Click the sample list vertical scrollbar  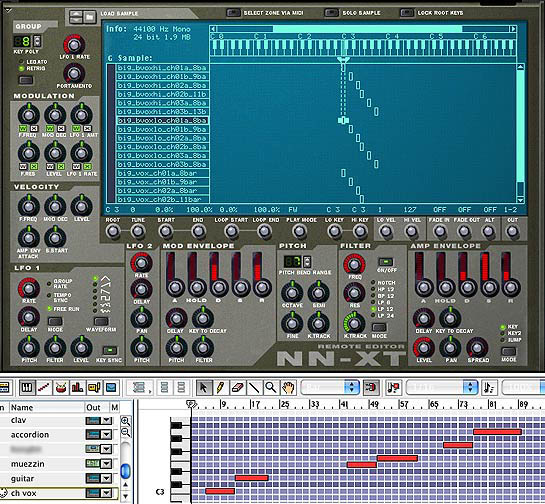(520, 133)
